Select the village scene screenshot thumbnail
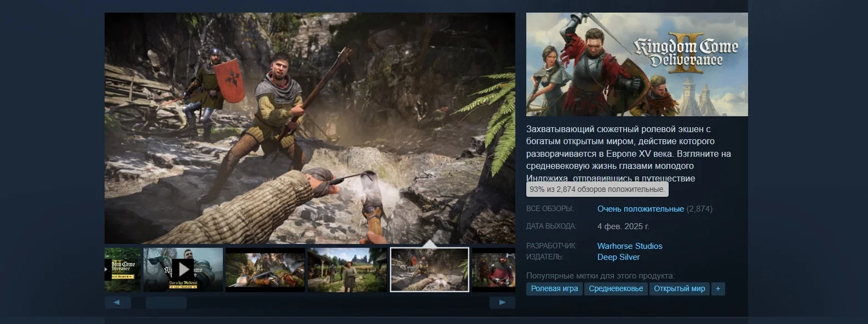 point(347,269)
